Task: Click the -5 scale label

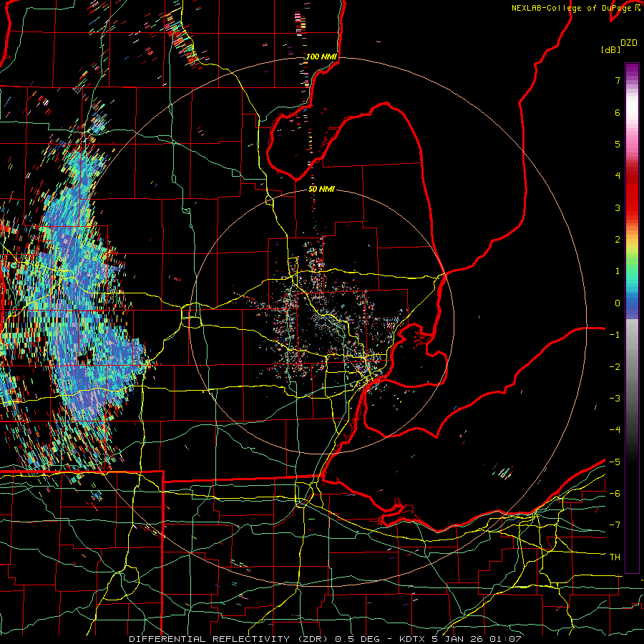Action: 615,462
